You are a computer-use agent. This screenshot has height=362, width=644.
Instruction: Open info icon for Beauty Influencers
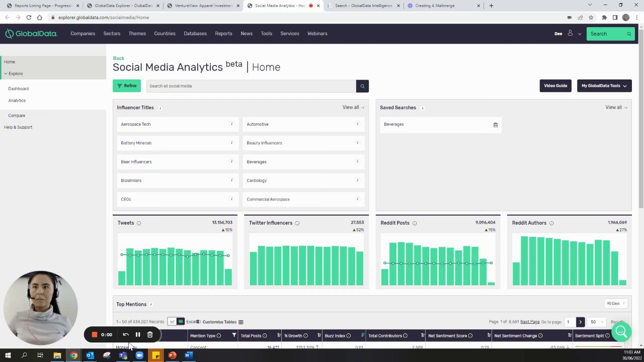pyautogui.click(x=357, y=143)
